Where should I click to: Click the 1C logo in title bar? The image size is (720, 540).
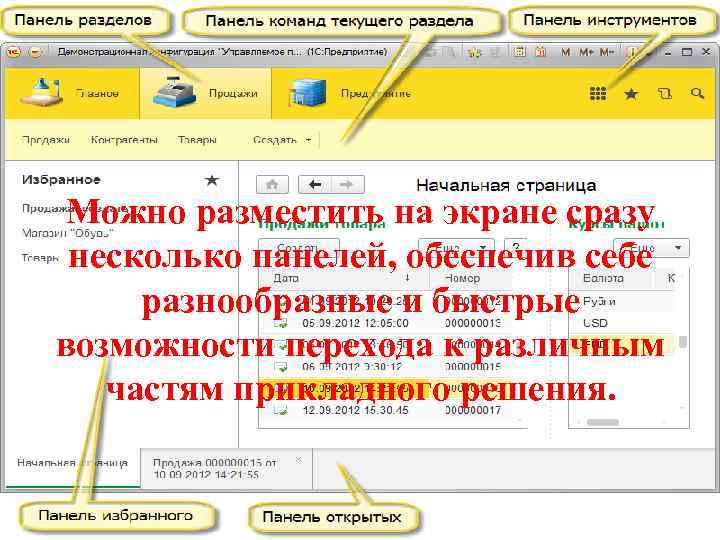pos(13,52)
